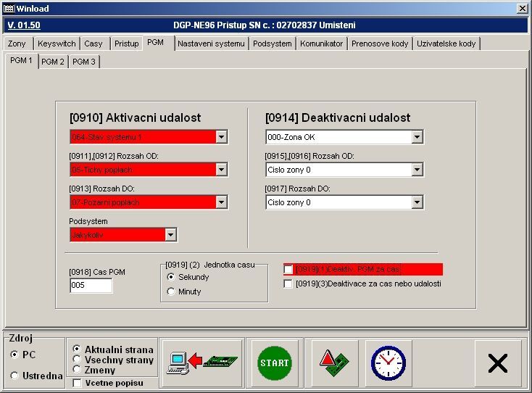Viewport: 532px width, 393px height.
Task: Switch to the PGM 2 tab
Action: tap(53, 62)
